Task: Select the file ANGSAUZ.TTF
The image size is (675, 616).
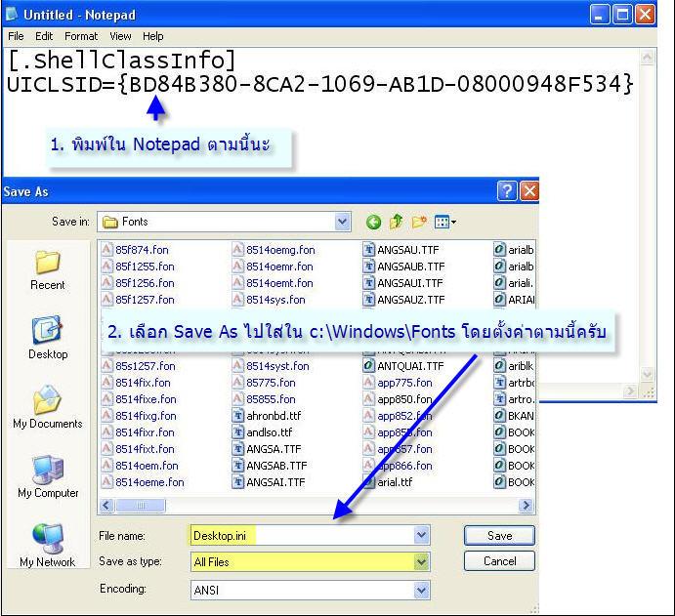Action: (x=404, y=300)
